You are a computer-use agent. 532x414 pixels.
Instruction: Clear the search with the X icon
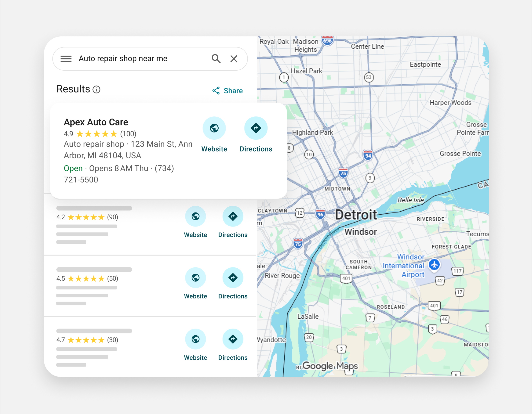(x=234, y=59)
